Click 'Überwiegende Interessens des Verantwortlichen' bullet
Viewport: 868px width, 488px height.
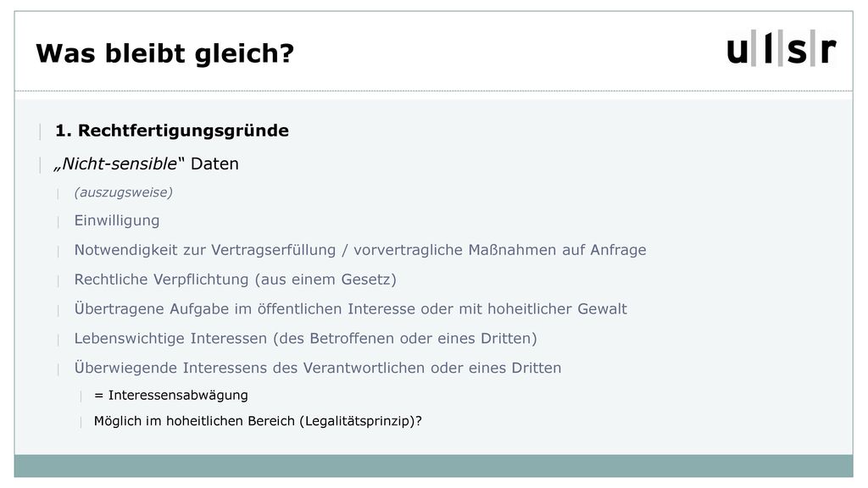318,368
